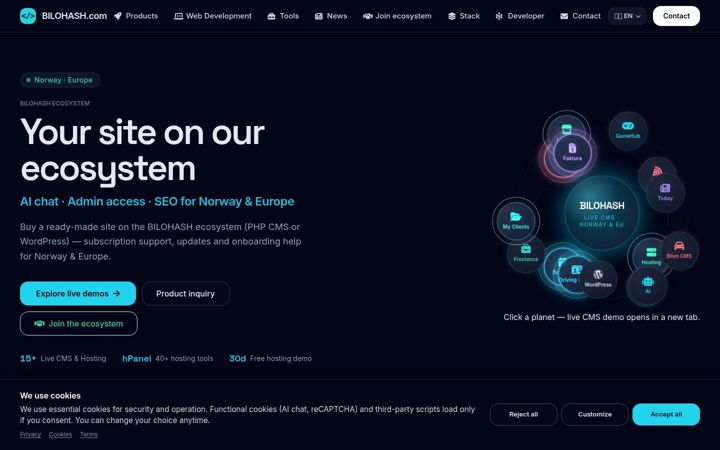Click the Product inquiry button
The height and width of the screenshot is (450, 720).
point(186,293)
